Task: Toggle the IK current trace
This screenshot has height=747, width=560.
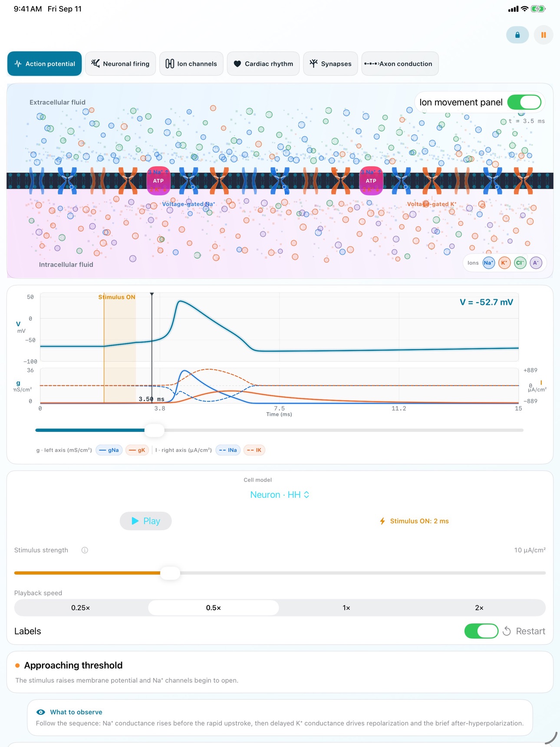Action: pyautogui.click(x=254, y=450)
